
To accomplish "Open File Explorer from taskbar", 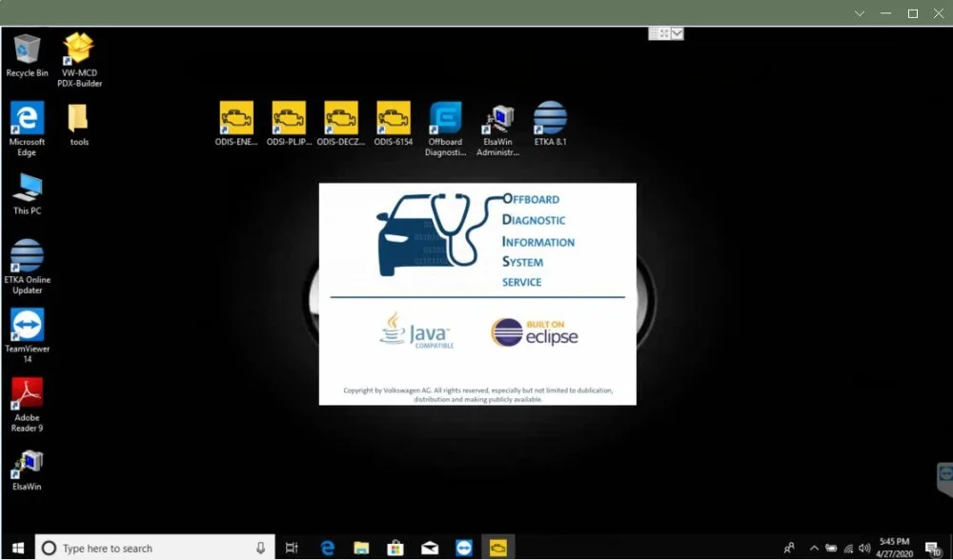I will (361, 548).
